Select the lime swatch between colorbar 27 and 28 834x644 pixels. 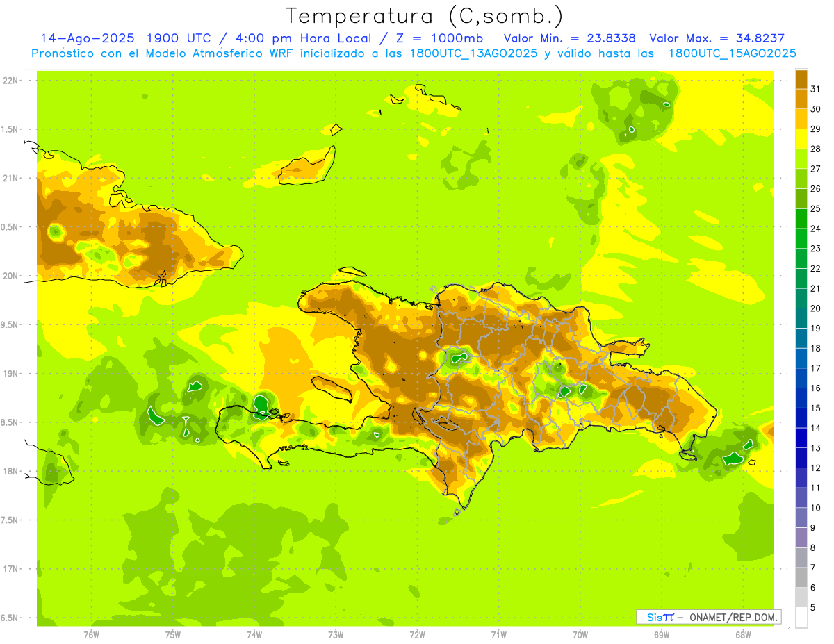pyautogui.click(x=801, y=158)
